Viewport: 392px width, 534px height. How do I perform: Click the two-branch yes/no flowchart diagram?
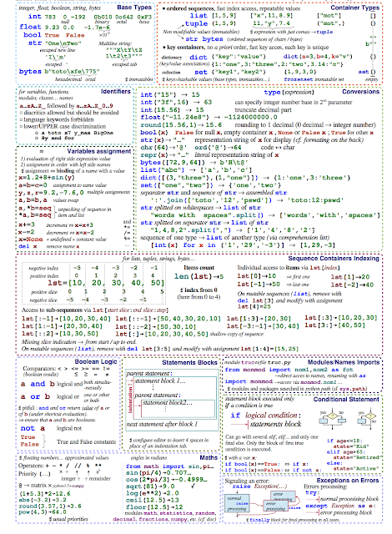tap(332, 417)
